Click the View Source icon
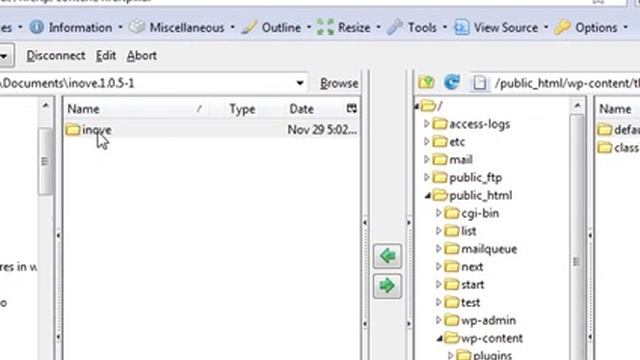The width and height of the screenshot is (640, 360). [x=462, y=27]
